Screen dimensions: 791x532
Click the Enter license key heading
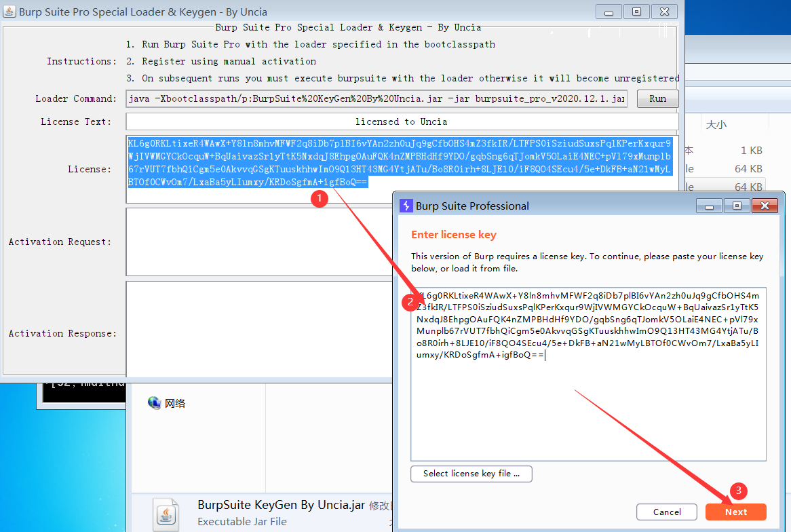[454, 235]
